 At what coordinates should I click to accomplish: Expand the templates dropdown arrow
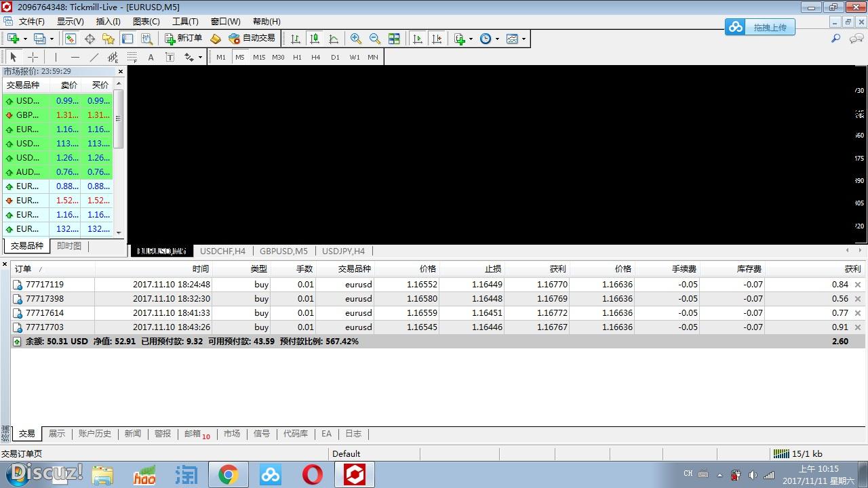(524, 39)
